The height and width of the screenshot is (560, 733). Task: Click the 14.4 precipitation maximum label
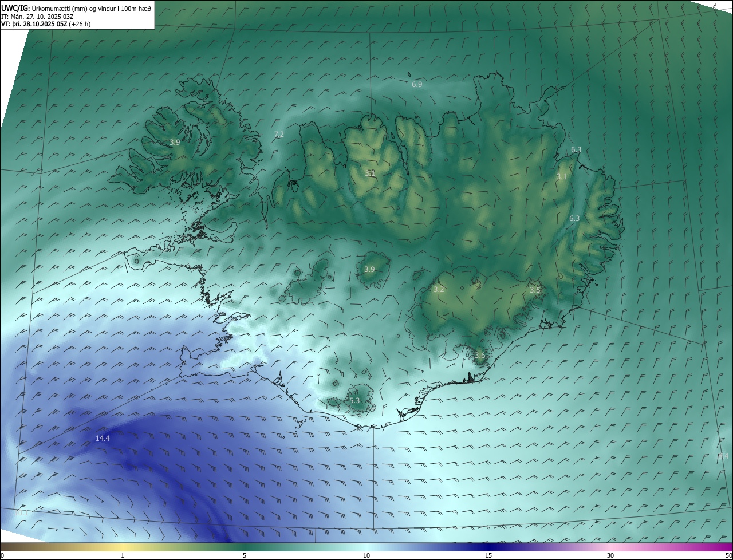103,438
